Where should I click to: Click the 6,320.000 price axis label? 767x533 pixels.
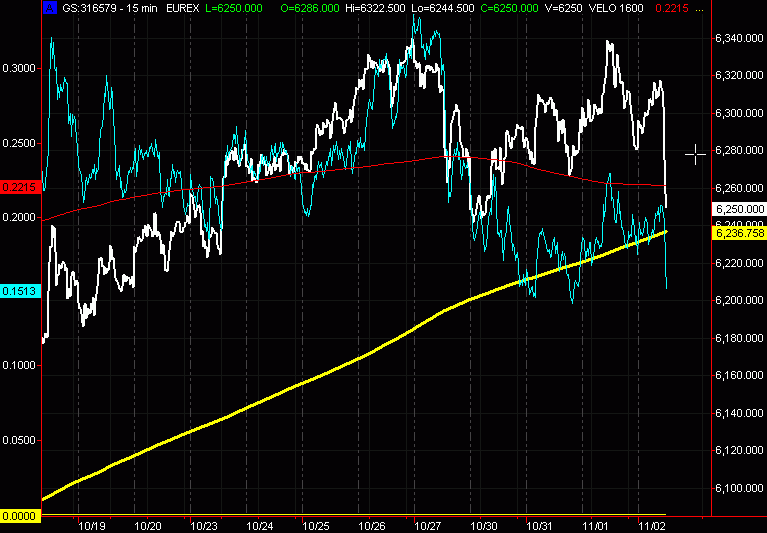pyautogui.click(x=739, y=75)
